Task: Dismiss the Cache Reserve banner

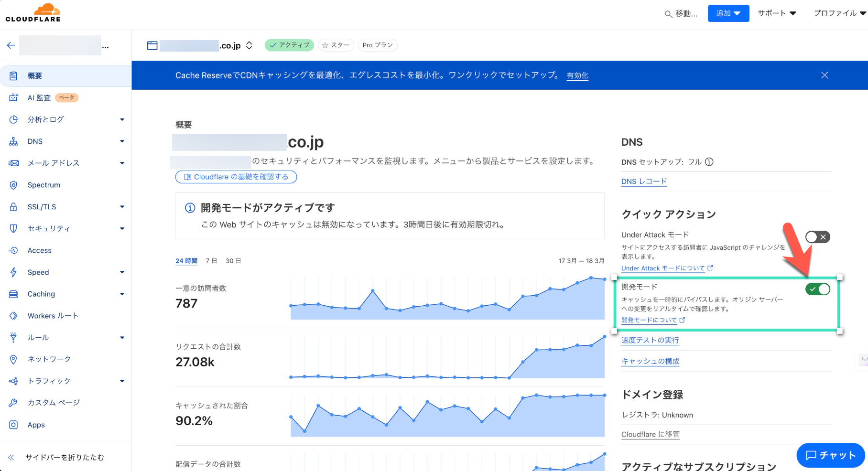Action: tap(825, 75)
